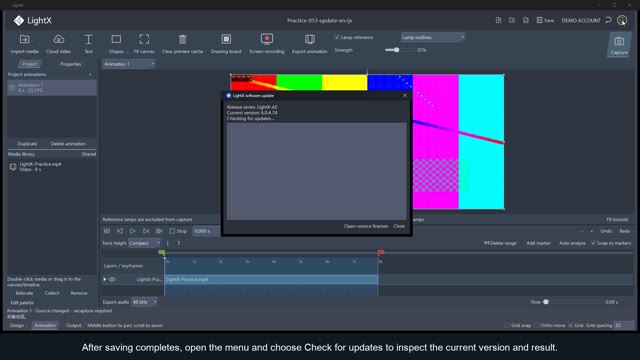Screen dimensions: 640x360
Task: Jump to first frame in playback controls
Action: [x=107, y=231]
